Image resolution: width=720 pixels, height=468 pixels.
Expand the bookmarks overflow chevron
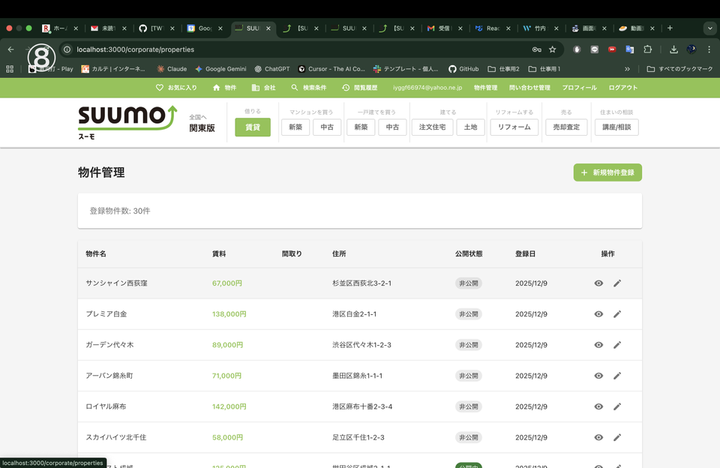(x=627, y=69)
